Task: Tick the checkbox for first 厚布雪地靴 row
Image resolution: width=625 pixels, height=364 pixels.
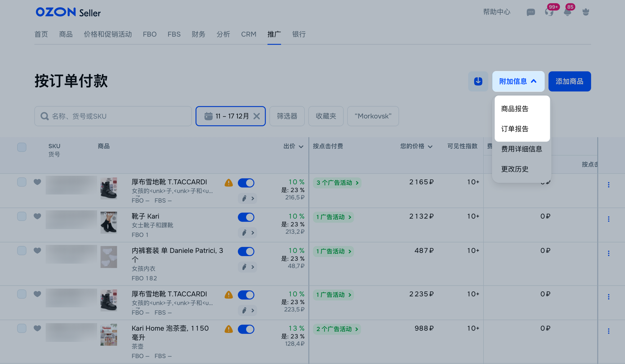Action: click(22, 182)
